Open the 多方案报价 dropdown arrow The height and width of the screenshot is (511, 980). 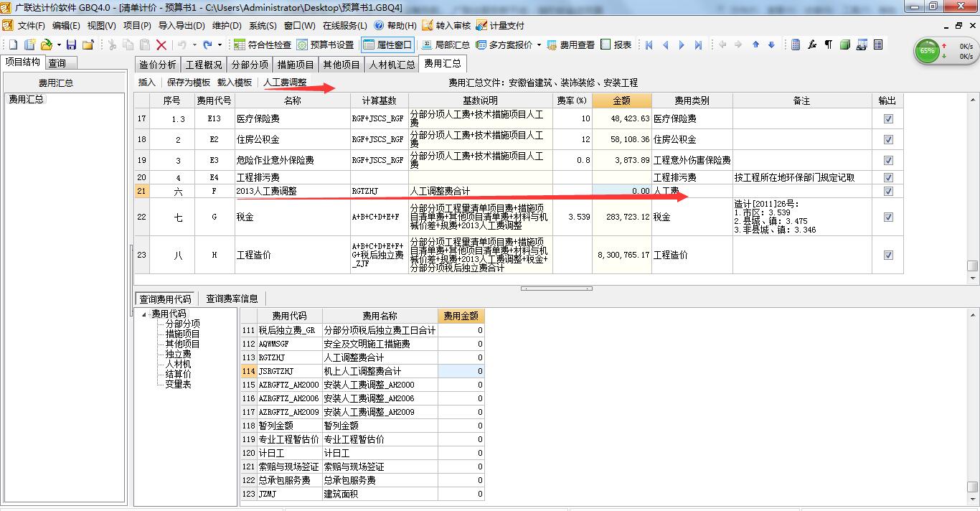539,44
